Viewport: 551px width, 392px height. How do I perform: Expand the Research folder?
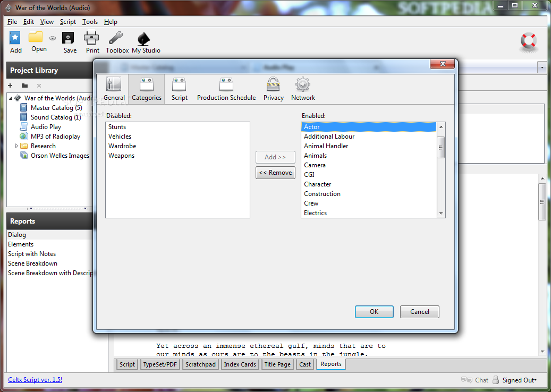point(16,146)
